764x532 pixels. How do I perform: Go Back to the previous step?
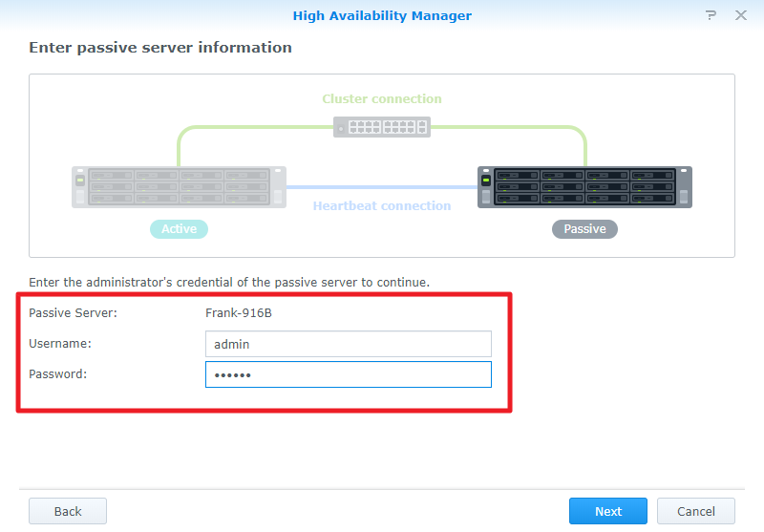68,511
